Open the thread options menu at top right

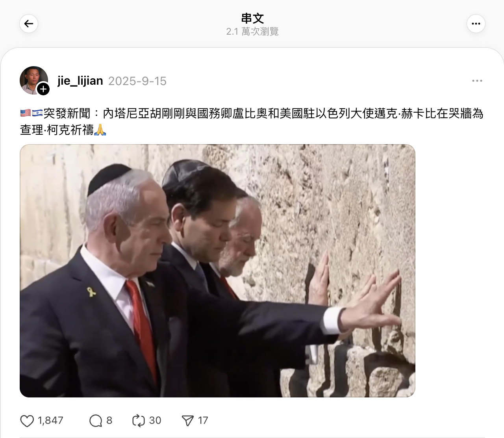476,24
